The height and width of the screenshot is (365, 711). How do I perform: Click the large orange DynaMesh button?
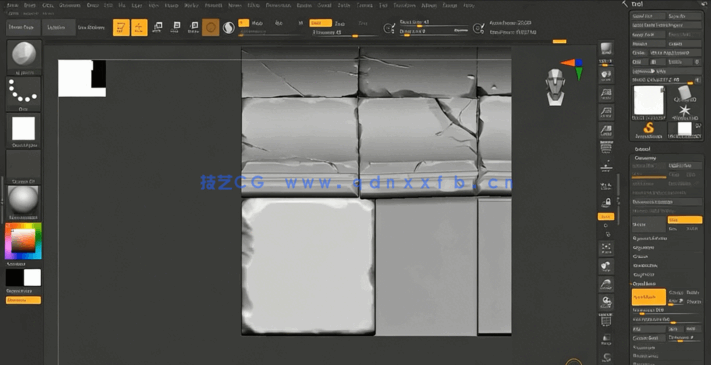(x=648, y=297)
